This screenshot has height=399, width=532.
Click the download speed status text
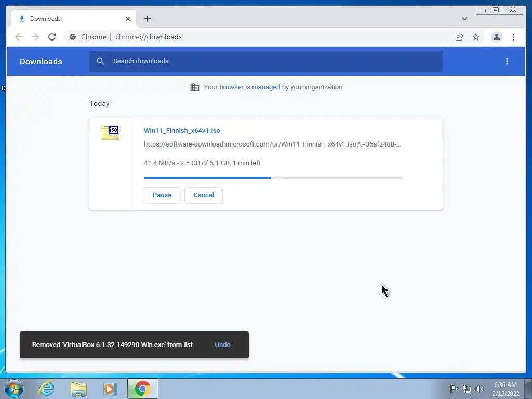point(202,163)
